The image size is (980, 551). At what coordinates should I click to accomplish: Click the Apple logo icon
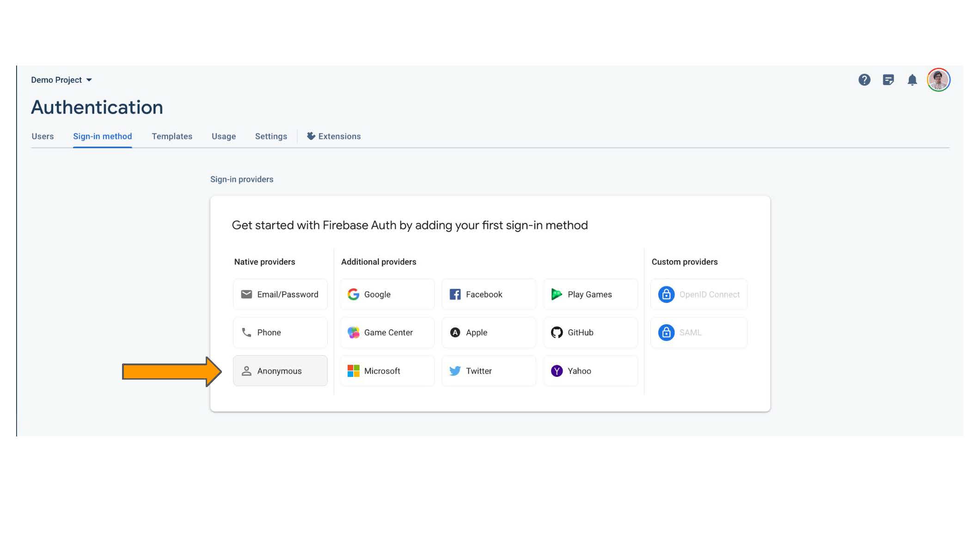coord(455,333)
